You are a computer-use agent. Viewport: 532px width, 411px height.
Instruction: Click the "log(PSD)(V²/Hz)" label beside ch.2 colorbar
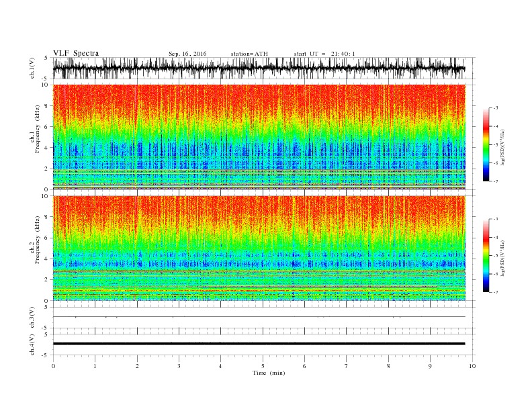pos(503,258)
